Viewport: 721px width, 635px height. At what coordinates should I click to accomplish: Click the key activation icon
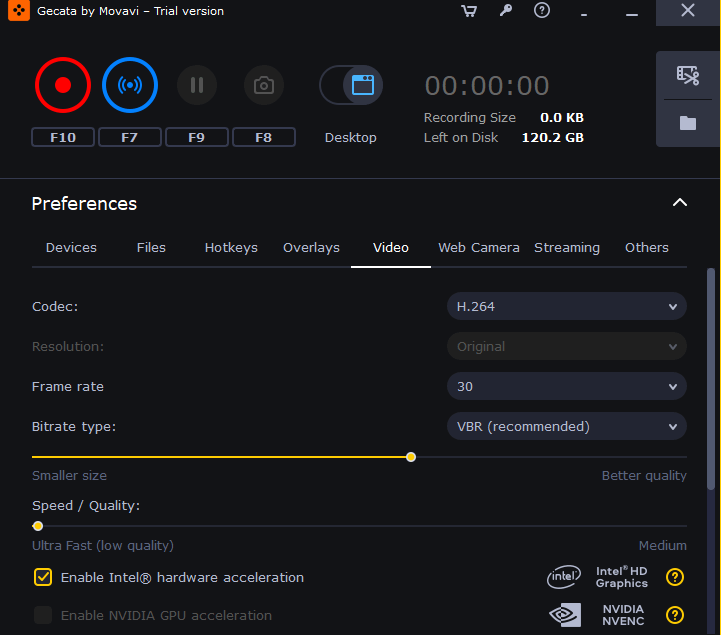(x=506, y=10)
